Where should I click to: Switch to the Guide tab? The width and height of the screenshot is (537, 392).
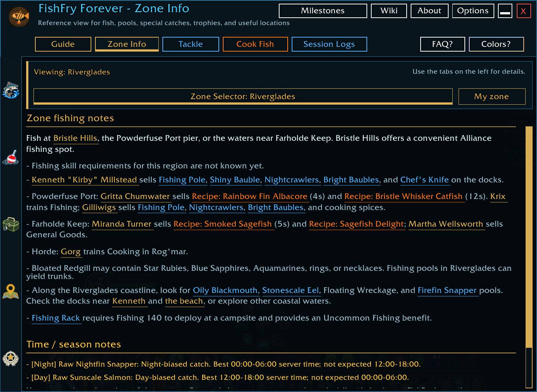pos(63,44)
